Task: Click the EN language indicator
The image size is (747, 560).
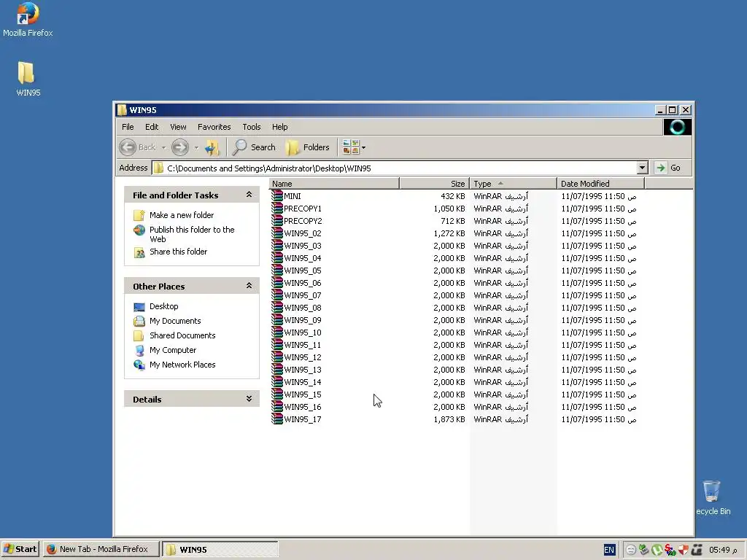Action: tap(609, 550)
